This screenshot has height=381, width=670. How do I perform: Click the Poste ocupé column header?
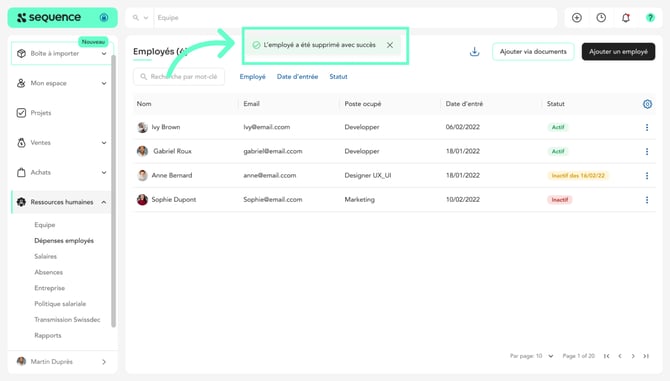pyautogui.click(x=363, y=104)
